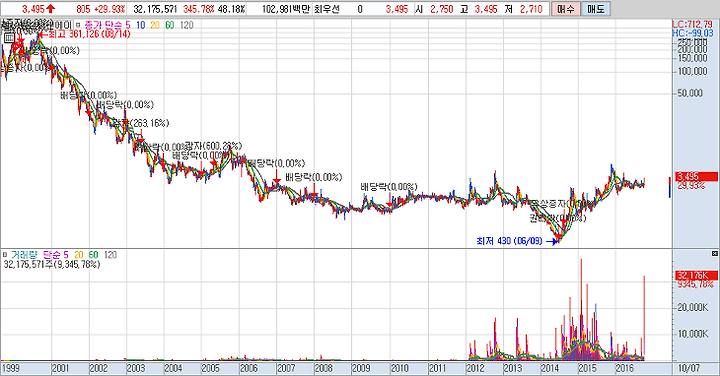Click the 최고 361,126 (08/14) high marker
The width and height of the screenshot is (720, 376).
tap(86, 34)
